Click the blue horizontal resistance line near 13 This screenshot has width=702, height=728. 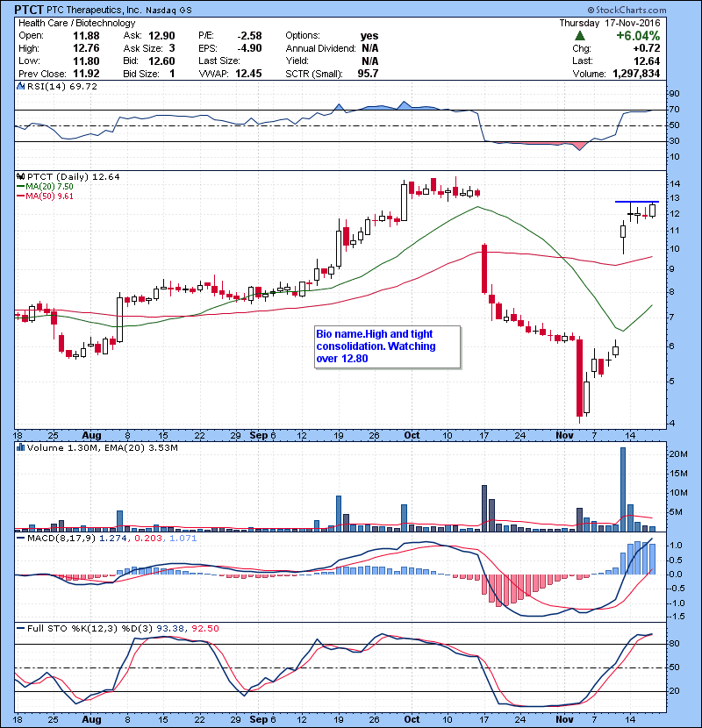click(x=636, y=202)
